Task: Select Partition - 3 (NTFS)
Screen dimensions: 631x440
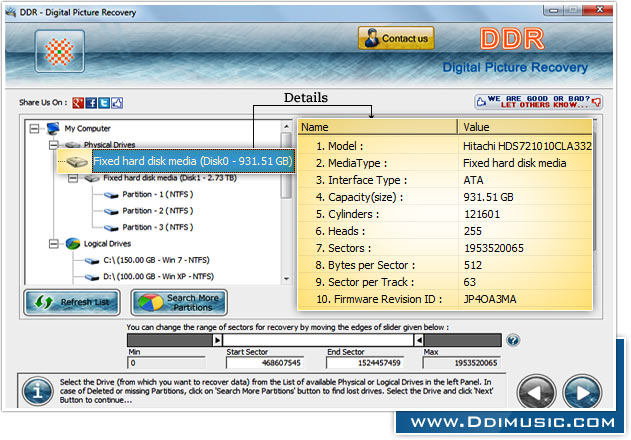Action: point(158,227)
